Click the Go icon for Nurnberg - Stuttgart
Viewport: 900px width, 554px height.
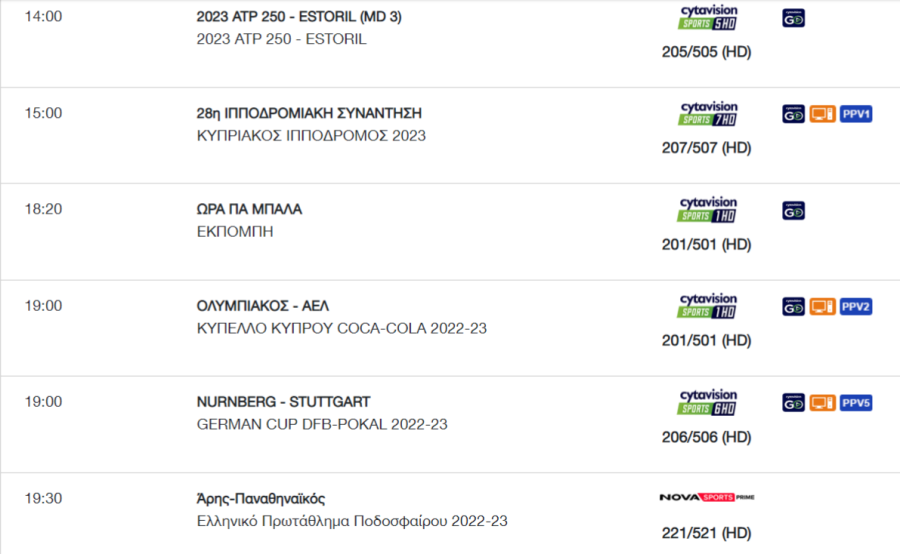(x=793, y=402)
